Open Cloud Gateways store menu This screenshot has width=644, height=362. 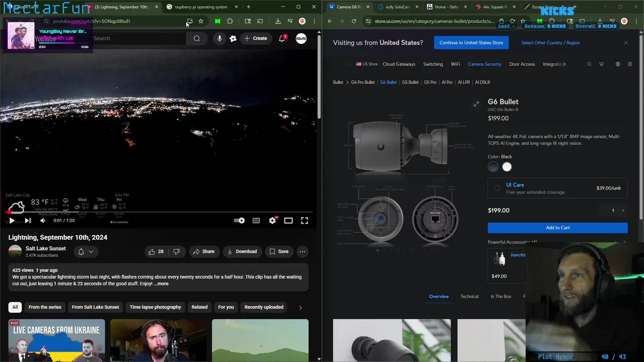[399, 64]
